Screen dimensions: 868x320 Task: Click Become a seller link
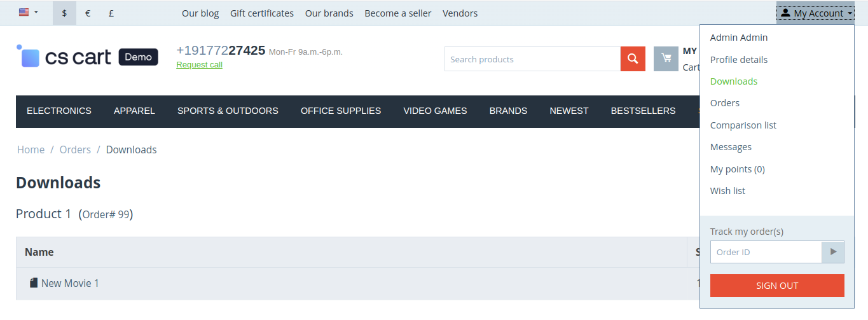(x=398, y=13)
